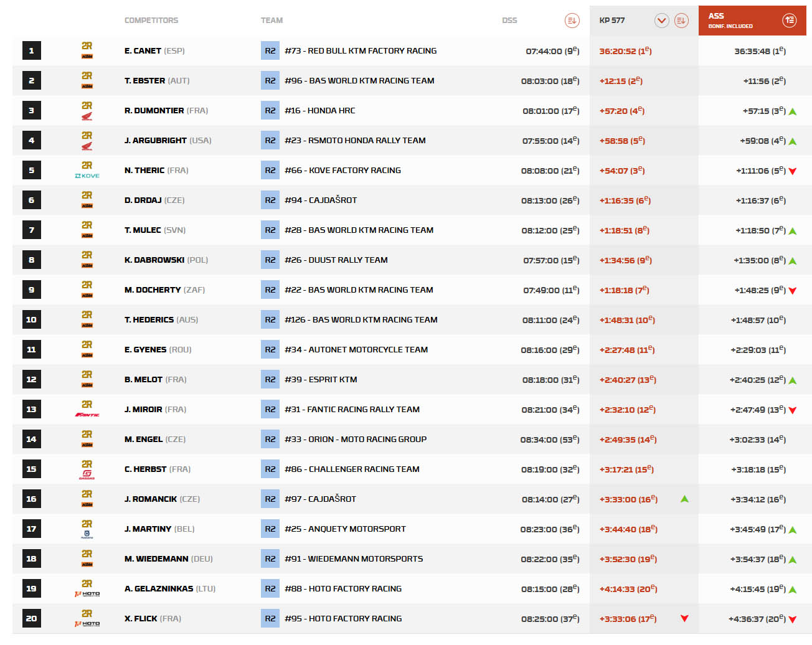
Task: Click the Husqvarna logo beside J. Martiny
Action: [x=87, y=534]
